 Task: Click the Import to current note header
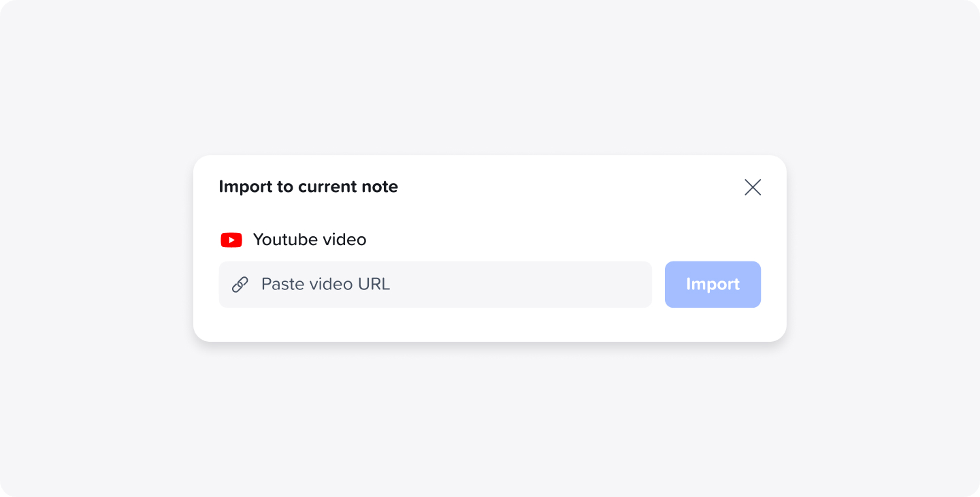308,187
